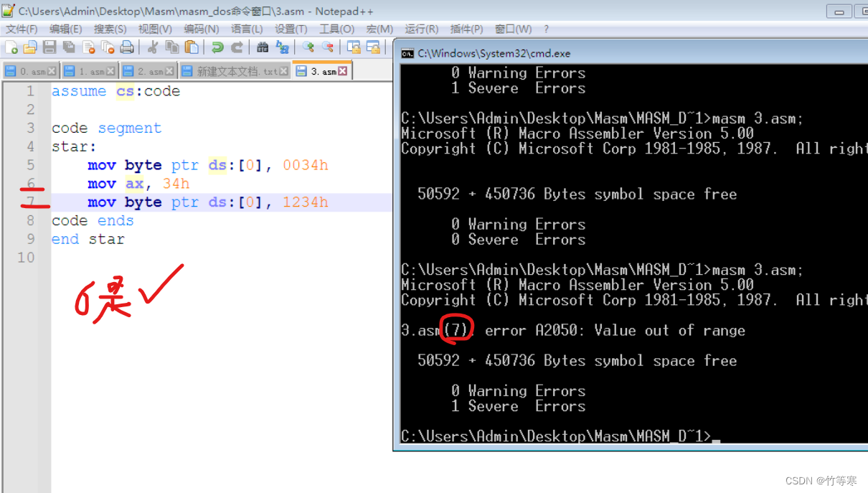
Task: Open the 宏(M) menu
Action: pyautogui.click(x=379, y=29)
